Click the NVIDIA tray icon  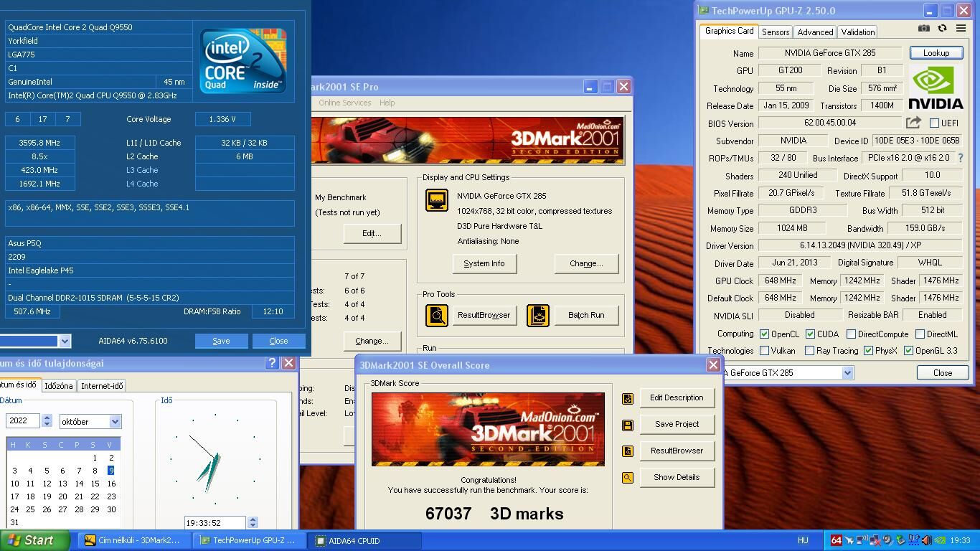pos(940,540)
